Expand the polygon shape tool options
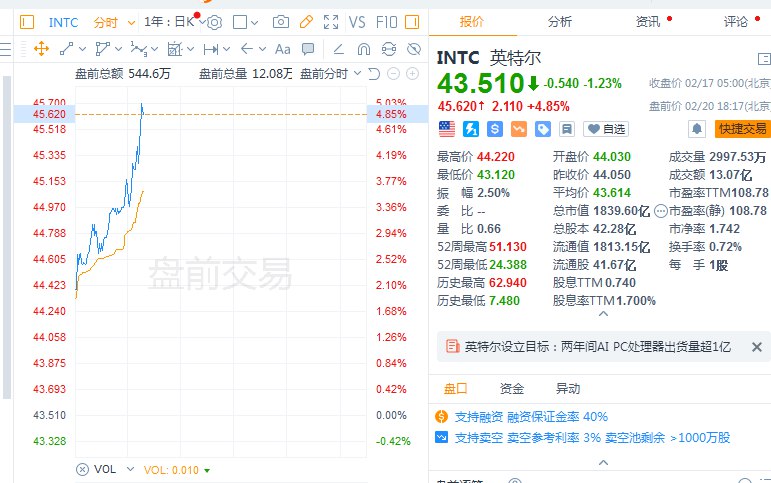Image resolution: width=771 pixels, height=483 pixels. pyautogui.click(x=118, y=49)
